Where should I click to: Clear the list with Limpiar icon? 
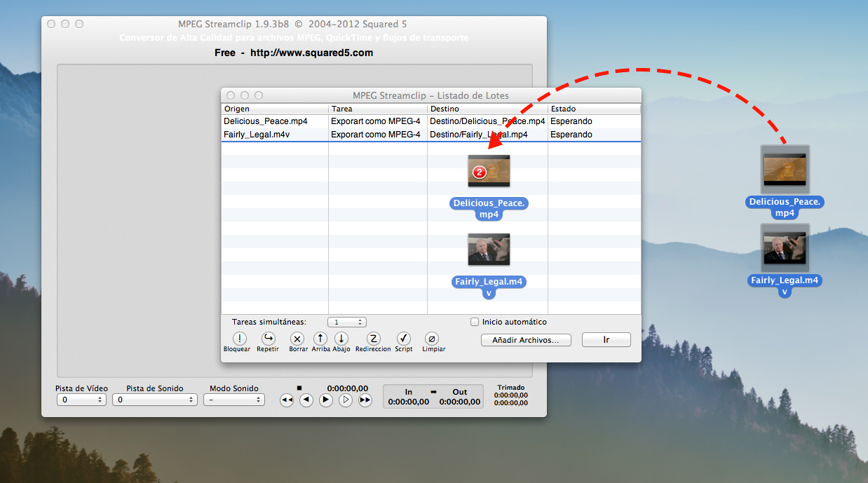(x=433, y=339)
